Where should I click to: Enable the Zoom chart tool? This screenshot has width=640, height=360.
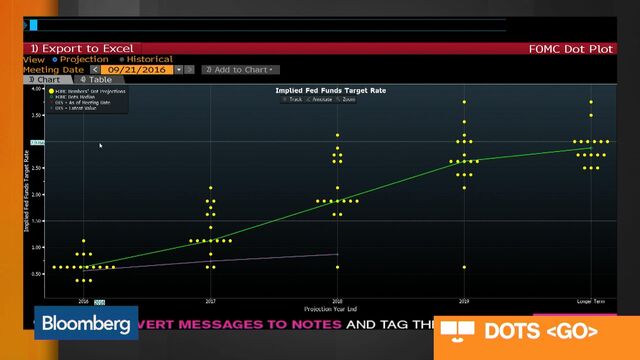point(346,100)
